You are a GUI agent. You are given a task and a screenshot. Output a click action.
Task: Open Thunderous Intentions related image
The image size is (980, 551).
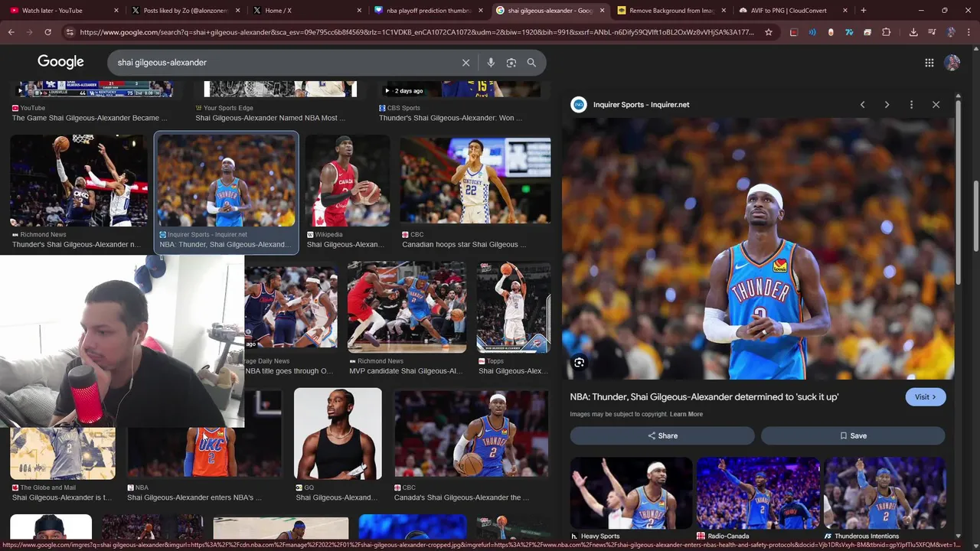tap(884, 493)
